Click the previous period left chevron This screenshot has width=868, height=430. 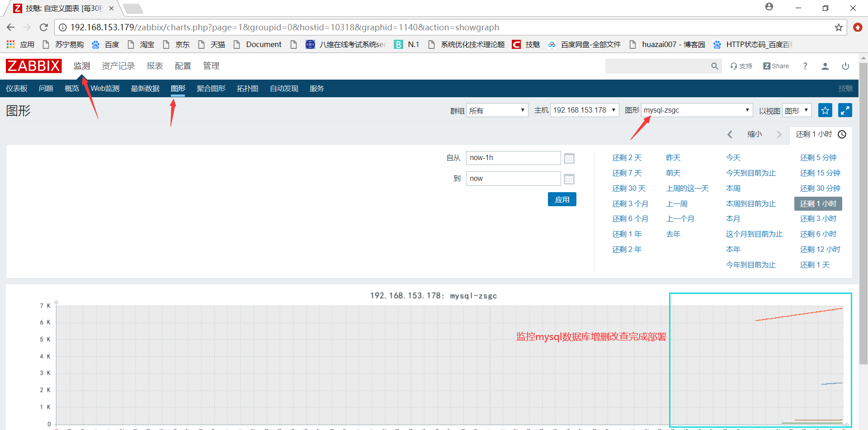(x=730, y=134)
